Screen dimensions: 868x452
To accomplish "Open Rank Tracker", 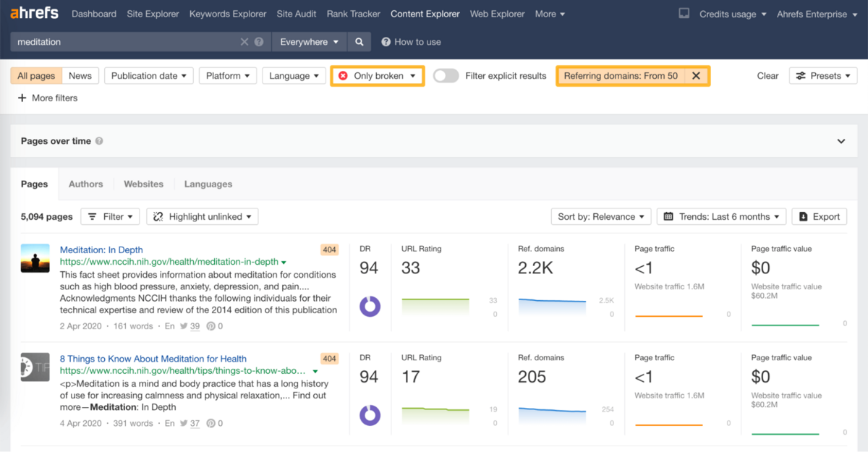I will (x=354, y=14).
